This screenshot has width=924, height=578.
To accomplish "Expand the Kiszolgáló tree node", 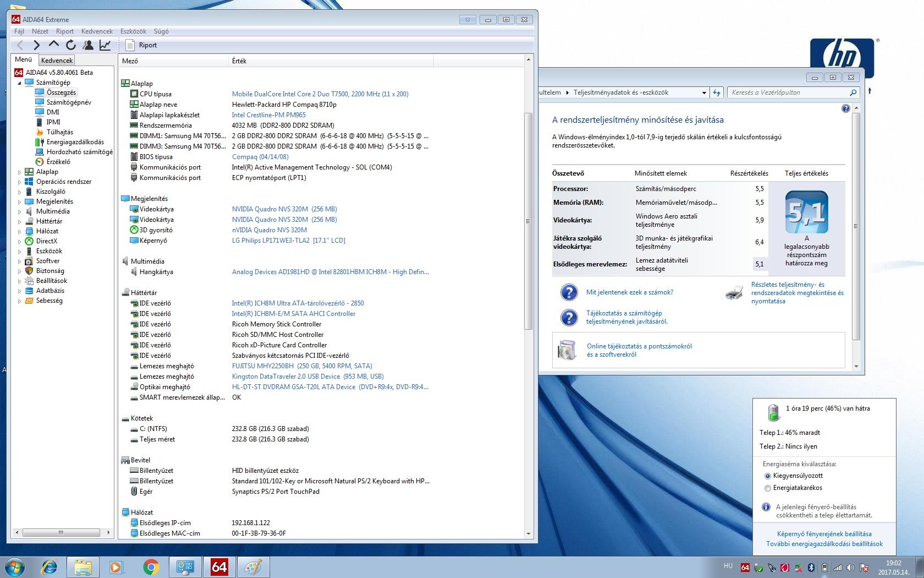I will coord(19,192).
